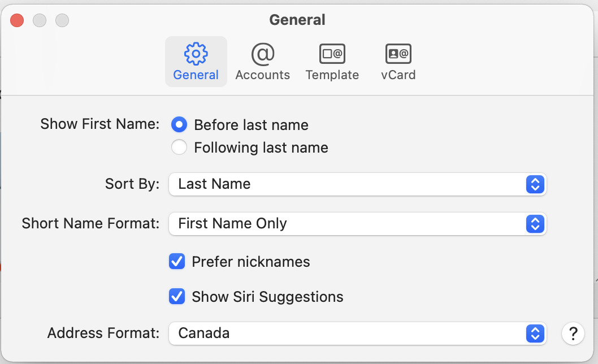
Task: Switch to the Accounts tab label
Action: tap(262, 75)
